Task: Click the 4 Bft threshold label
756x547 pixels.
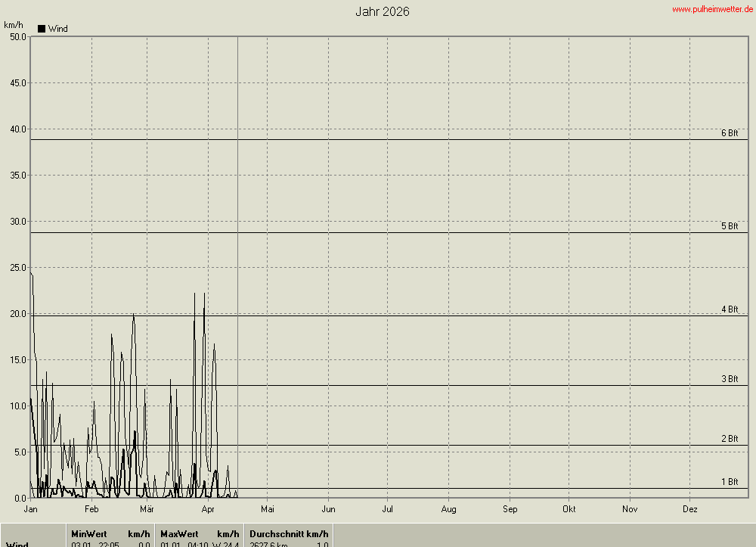Action: [729, 309]
